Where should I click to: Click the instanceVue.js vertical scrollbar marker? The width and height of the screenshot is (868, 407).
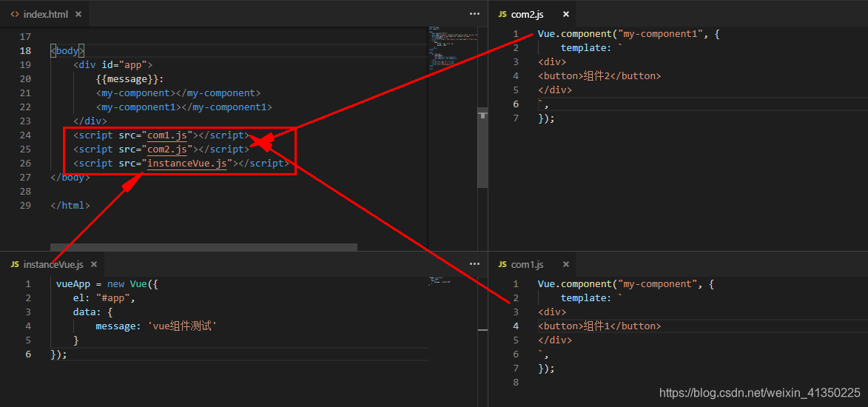(x=482, y=330)
